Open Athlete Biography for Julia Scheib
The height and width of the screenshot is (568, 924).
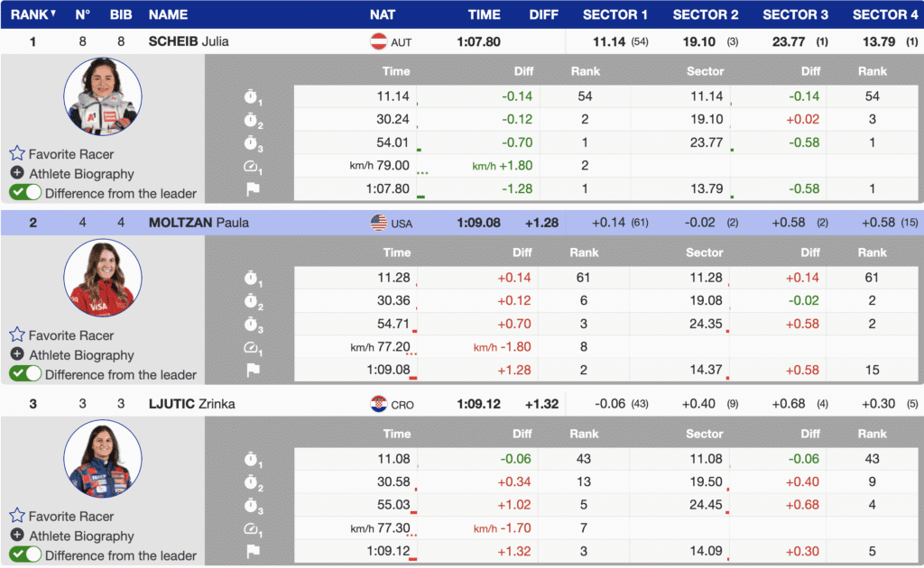pyautogui.click(x=81, y=174)
